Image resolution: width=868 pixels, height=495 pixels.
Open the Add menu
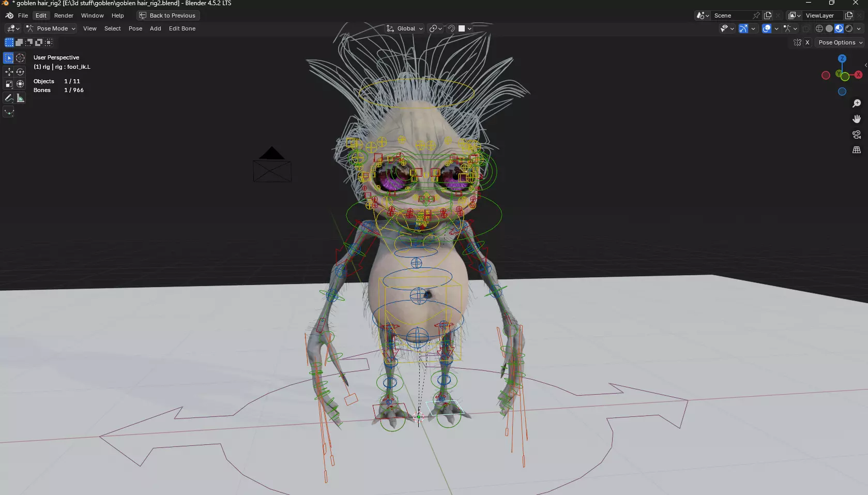click(x=156, y=28)
